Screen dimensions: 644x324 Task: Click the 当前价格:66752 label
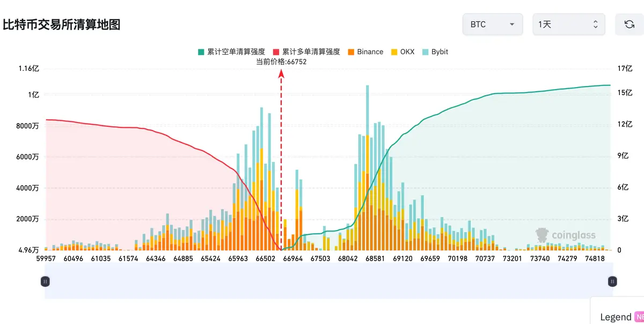coord(282,62)
